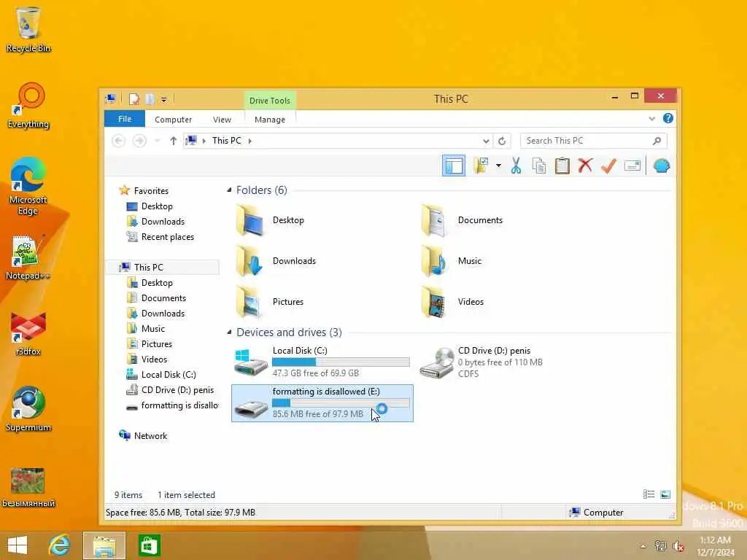The width and height of the screenshot is (747, 560).
Task: Click the search magnifier icon
Action: (x=657, y=141)
